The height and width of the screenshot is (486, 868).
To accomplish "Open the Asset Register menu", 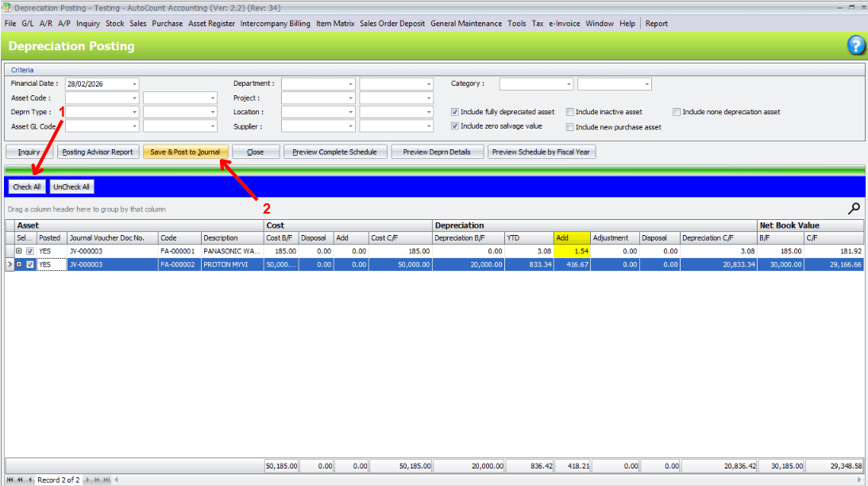I will point(211,24).
